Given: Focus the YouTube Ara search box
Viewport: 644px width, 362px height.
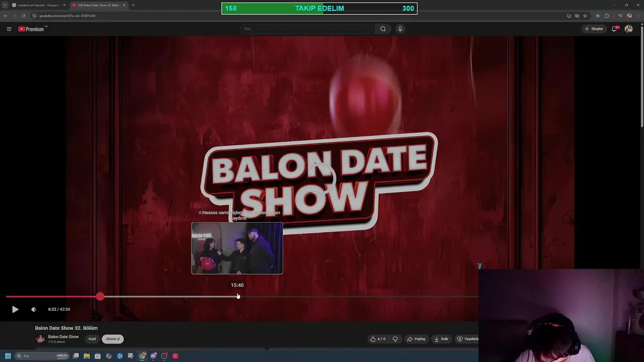Looking at the screenshot, I should point(308,29).
